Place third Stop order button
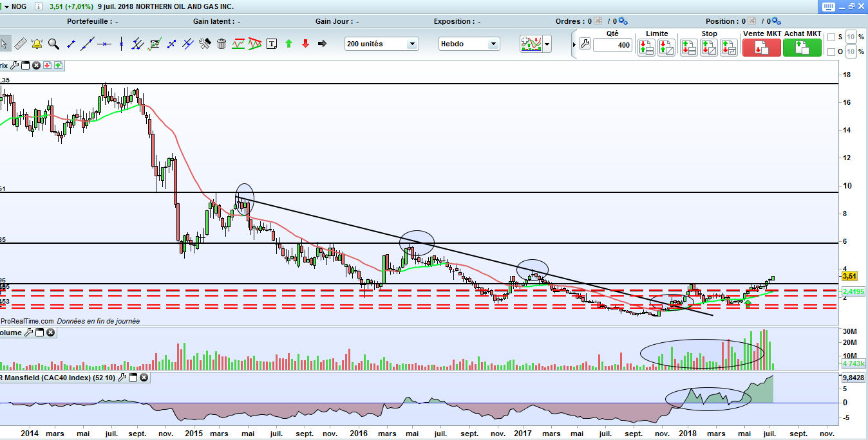This screenshot has width=868, height=440. pyautogui.click(x=729, y=47)
